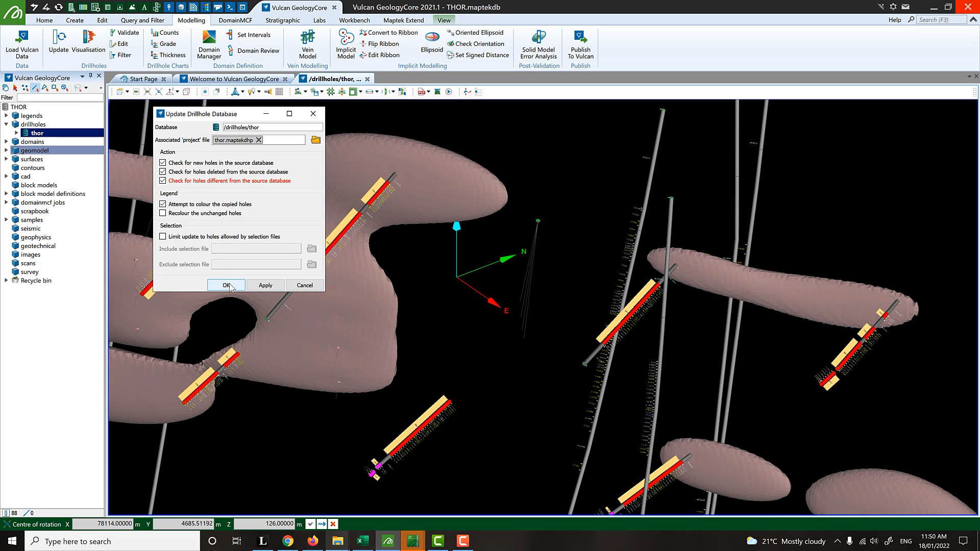The height and width of the screenshot is (551, 980).
Task: Expand the geomodel tree node
Action: (x=6, y=151)
